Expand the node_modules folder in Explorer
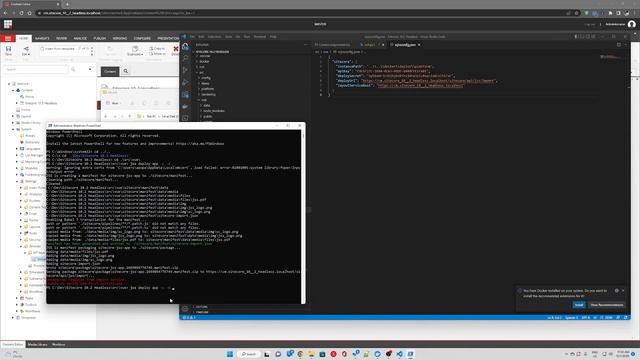Viewport: 640px width, 360px height. [214, 111]
